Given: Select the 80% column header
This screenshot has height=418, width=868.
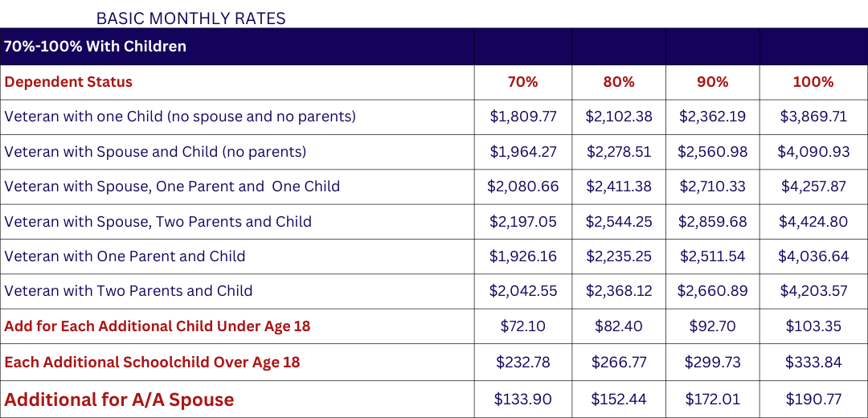Looking at the screenshot, I should 619,82.
